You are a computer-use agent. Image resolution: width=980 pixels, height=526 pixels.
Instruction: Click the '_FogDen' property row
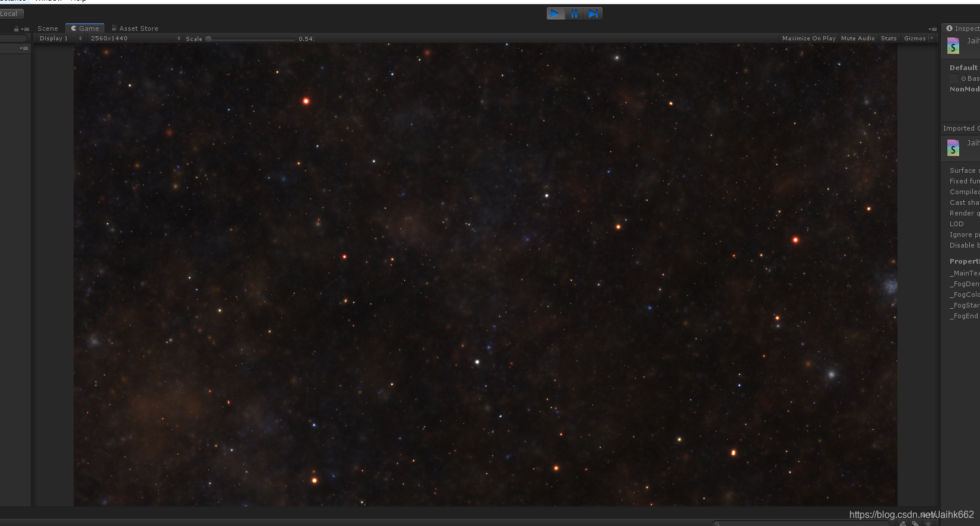(965, 284)
